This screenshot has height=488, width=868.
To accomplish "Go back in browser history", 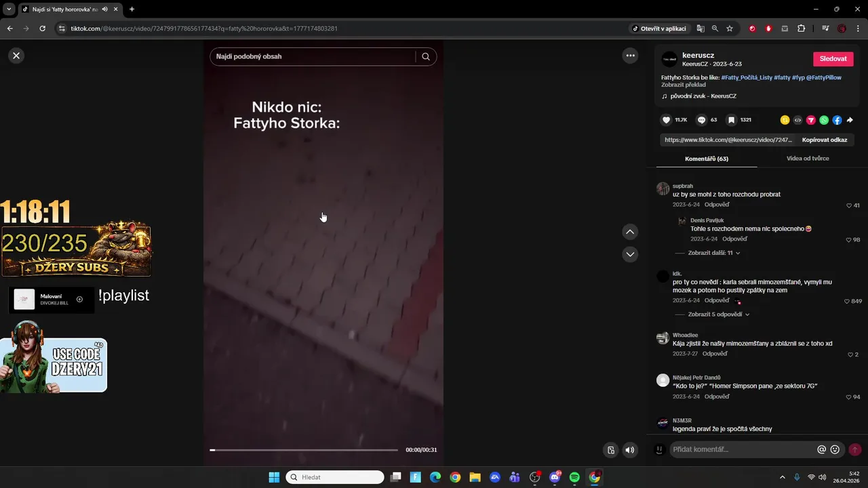I will [9, 28].
